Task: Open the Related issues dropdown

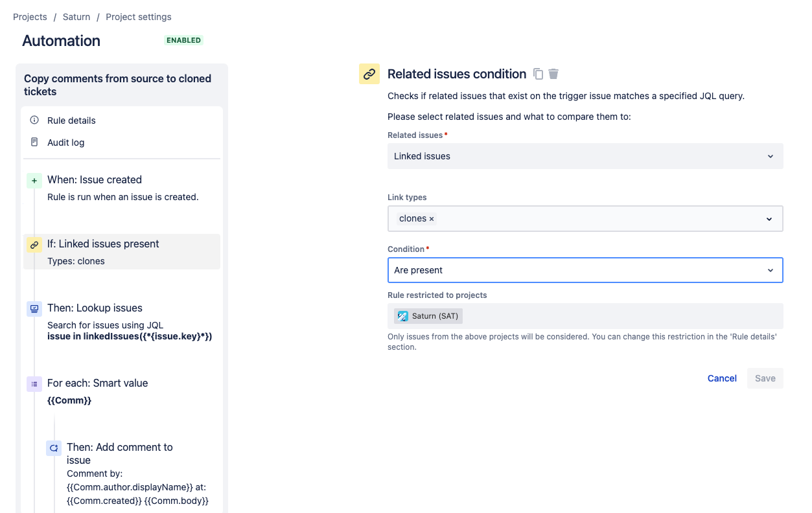Action: [x=585, y=156]
